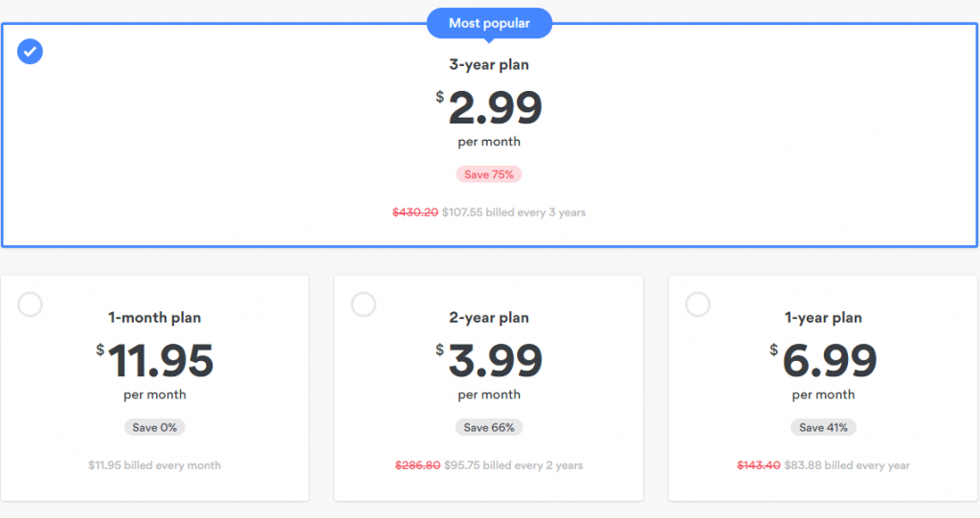Select the 1-month plan radio button
The image size is (980, 518).
point(30,304)
